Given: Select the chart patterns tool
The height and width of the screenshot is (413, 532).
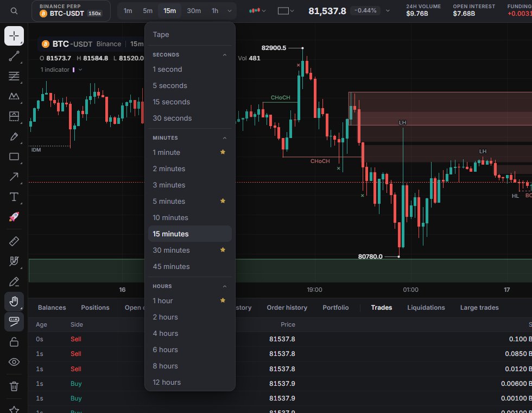Looking at the screenshot, I should (x=14, y=96).
